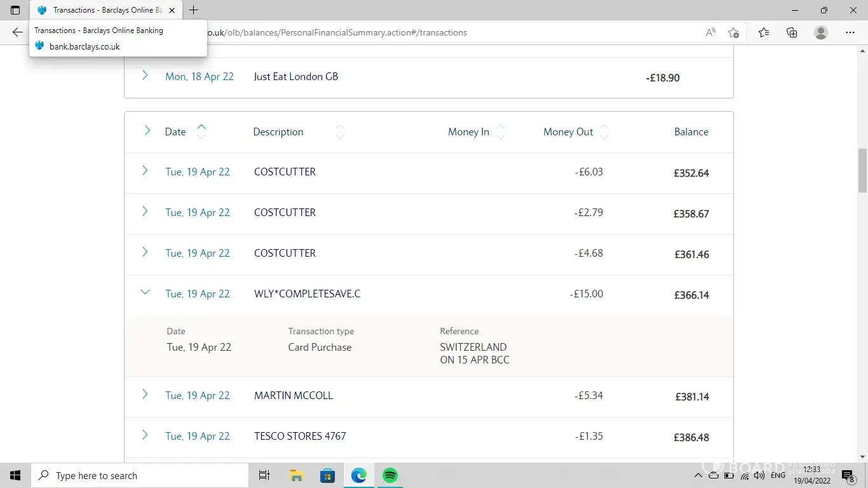The width and height of the screenshot is (868, 488).
Task: Expand the MARTIN MCCOLL transaction
Action: tap(145, 394)
